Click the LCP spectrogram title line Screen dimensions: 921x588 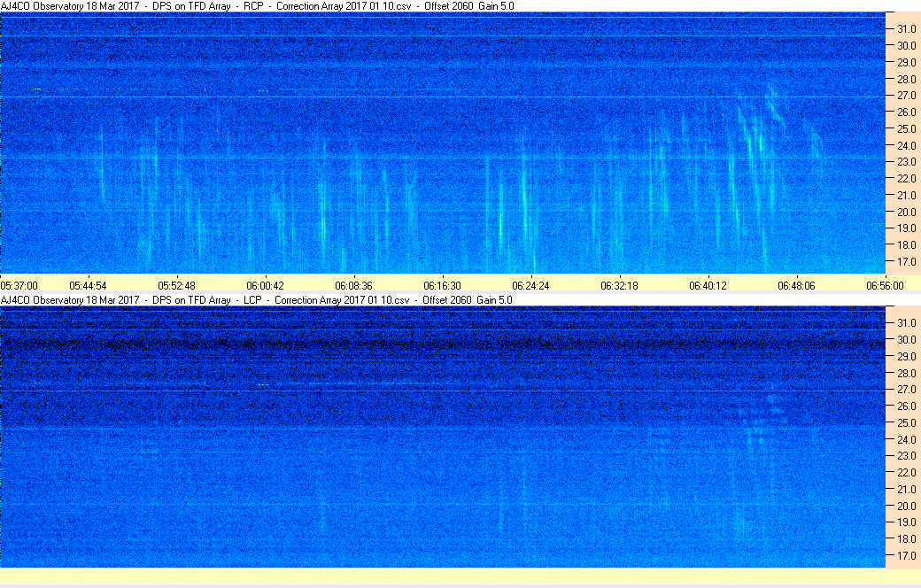[257, 300]
